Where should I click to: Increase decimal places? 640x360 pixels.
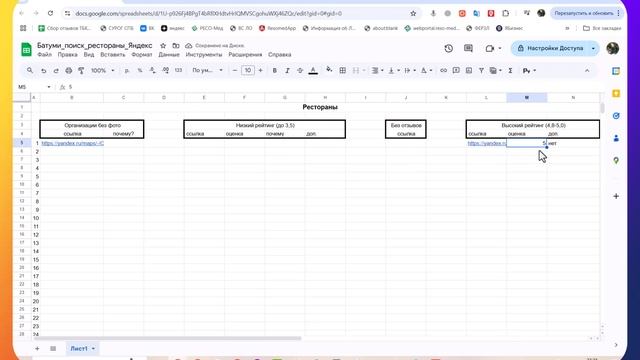click(165, 71)
